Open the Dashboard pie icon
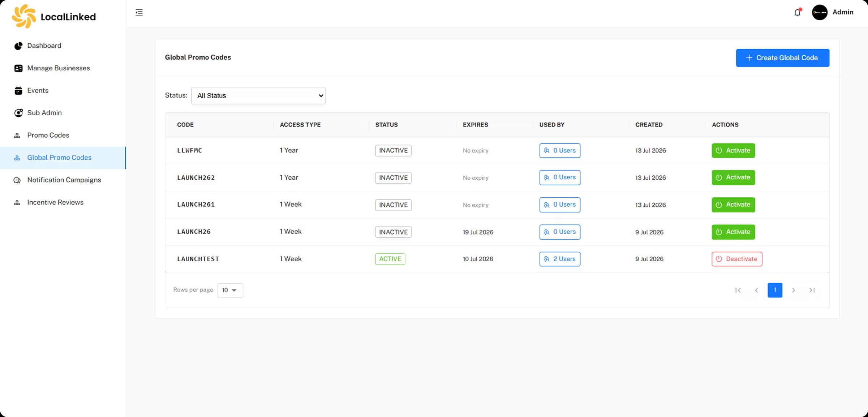The height and width of the screenshot is (417, 868). tap(18, 46)
